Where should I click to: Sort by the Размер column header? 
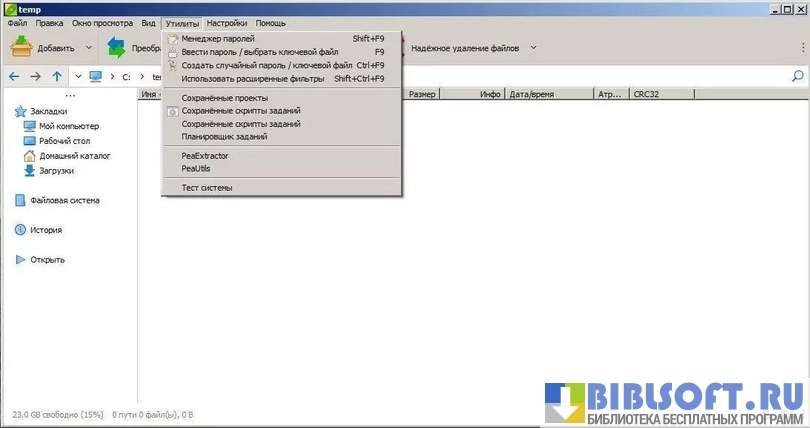coord(421,95)
